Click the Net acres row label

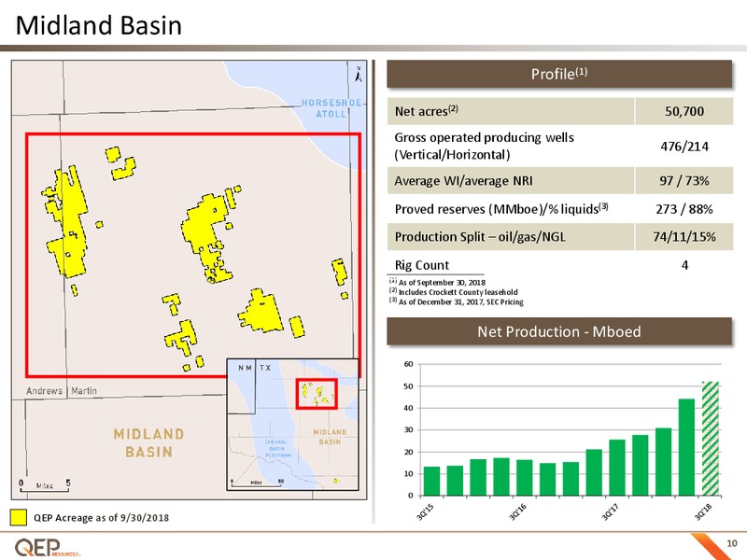[427, 111]
